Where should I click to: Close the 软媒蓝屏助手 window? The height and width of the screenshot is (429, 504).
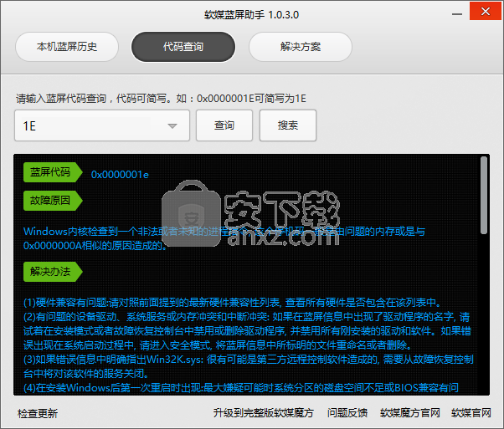pyautogui.click(x=486, y=12)
